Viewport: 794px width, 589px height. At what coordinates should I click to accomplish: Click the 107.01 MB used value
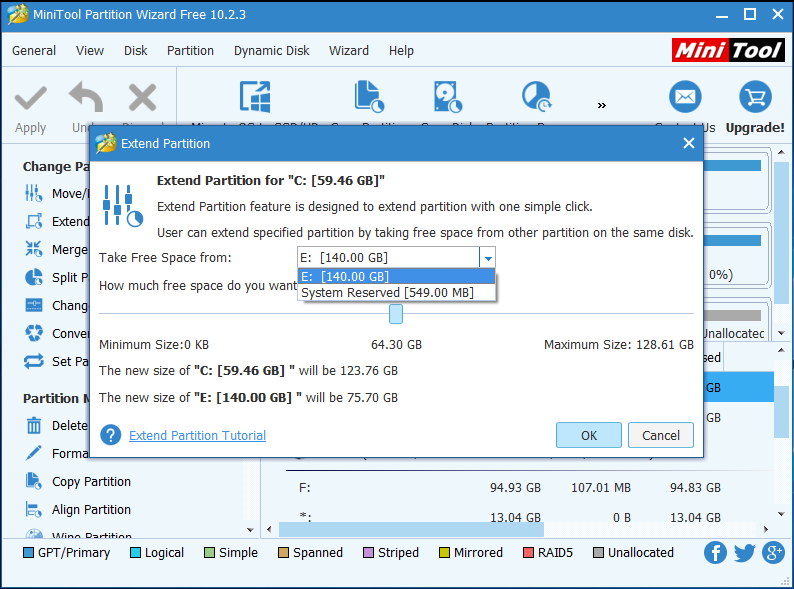click(601, 488)
